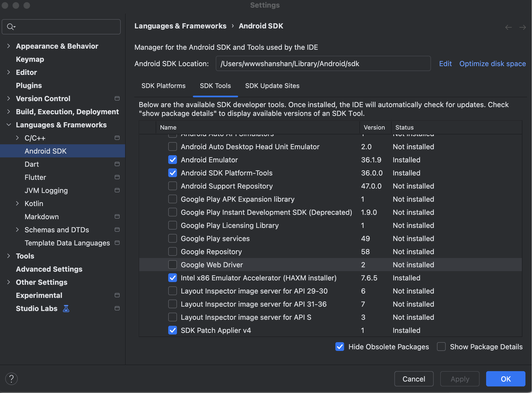
Task: Click the Studio Labs flask icon
Action: [x=66, y=309]
